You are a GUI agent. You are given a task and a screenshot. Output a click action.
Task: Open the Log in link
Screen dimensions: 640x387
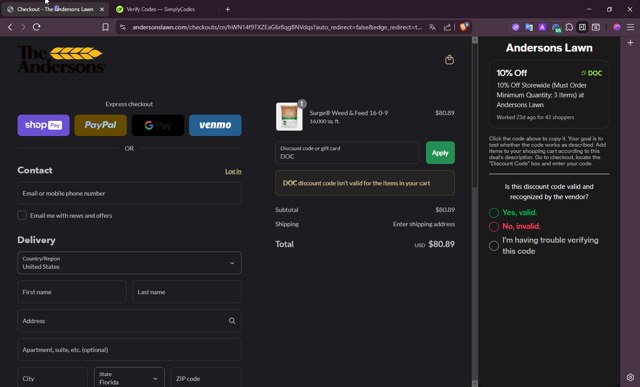pos(233,171)
